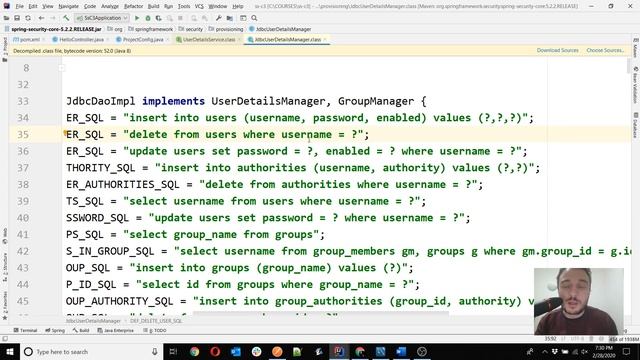The height and width of the screenshot is (360, 640).
Task: Open the Database side panel
Action: tap(635, 126)
